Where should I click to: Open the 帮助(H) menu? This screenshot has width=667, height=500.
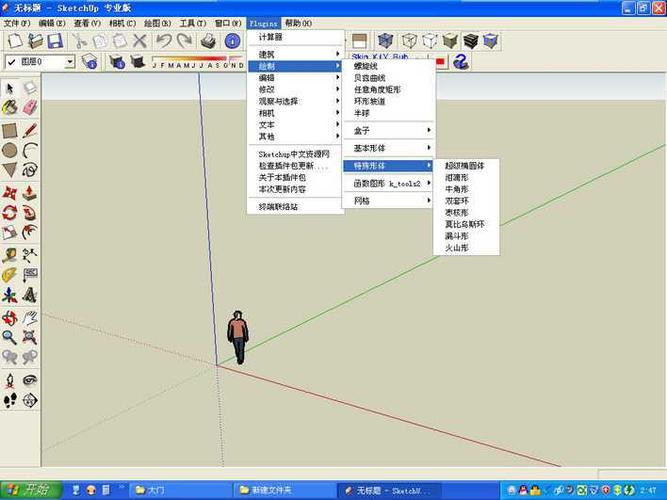[x=299, y=23]
